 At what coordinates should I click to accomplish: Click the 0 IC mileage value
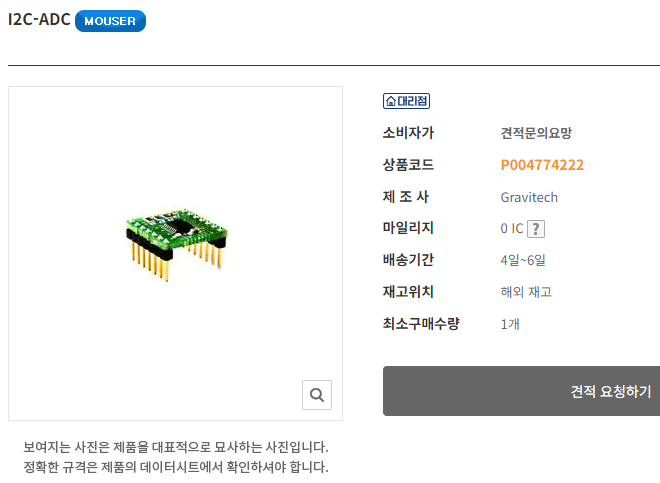point(512,229)
